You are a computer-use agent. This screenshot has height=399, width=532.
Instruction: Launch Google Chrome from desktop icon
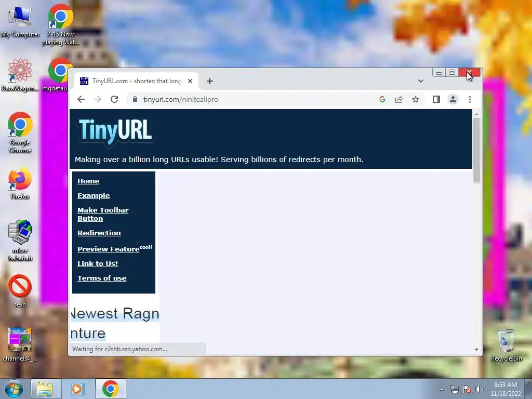(20, 132)
